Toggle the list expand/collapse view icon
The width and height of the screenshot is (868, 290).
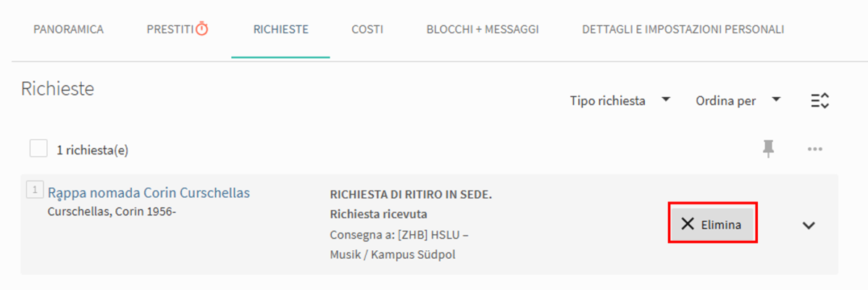pos(819,101)
